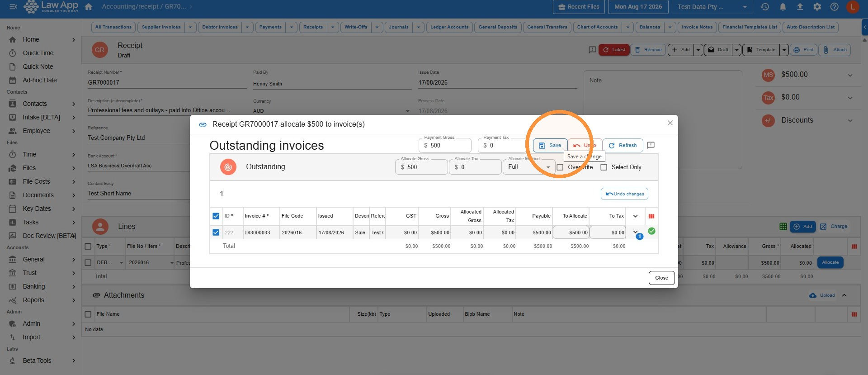Expand the Discounts panel

click(850, 120)
